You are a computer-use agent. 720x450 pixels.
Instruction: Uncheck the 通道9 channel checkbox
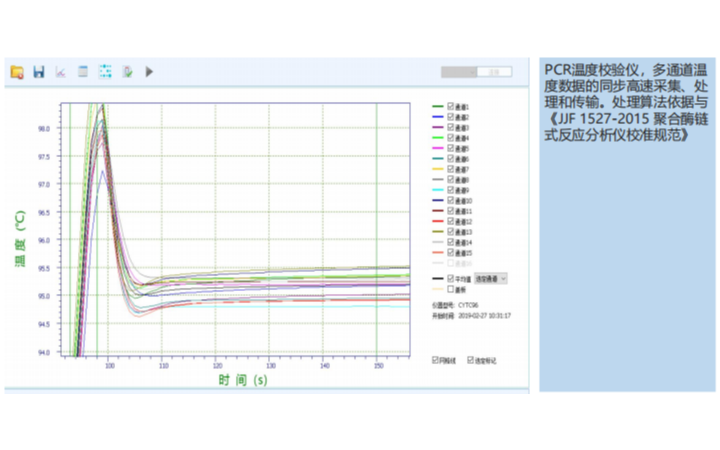[x=450, y=190]
